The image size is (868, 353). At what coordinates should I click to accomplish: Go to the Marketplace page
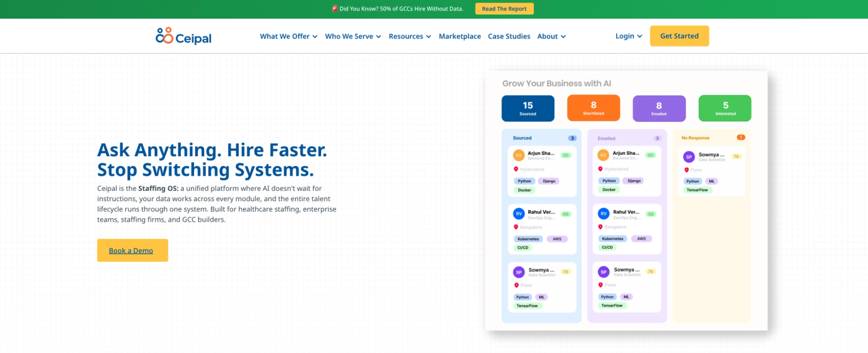coord(459,37)
